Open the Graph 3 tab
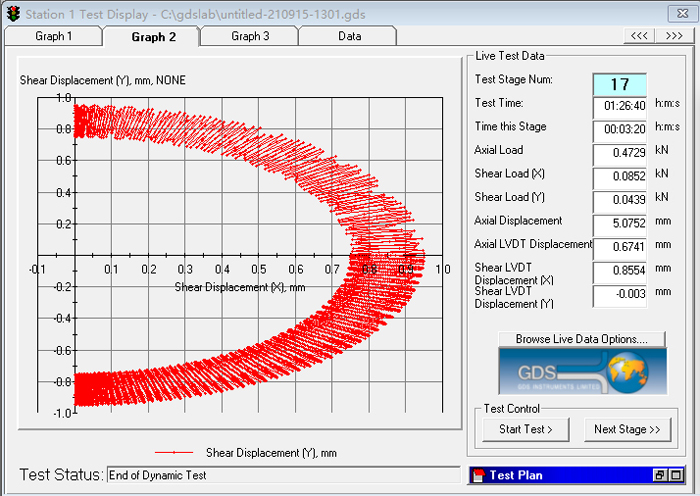The width and height of the screenshot is (700, 496). (x=250, y=36)
